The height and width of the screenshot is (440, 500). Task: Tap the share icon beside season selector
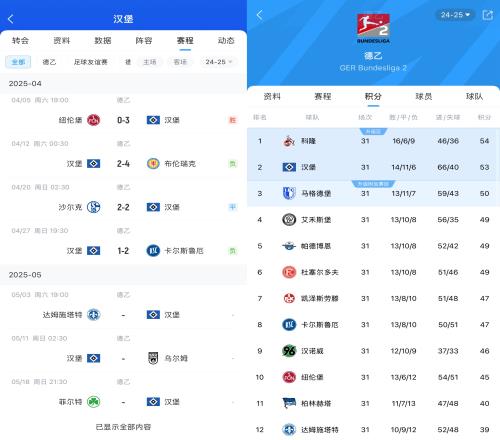tap(487, 15)
